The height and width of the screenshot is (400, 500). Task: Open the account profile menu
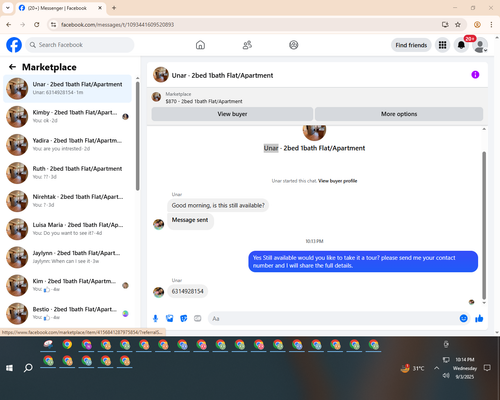(x=480, y=45)
